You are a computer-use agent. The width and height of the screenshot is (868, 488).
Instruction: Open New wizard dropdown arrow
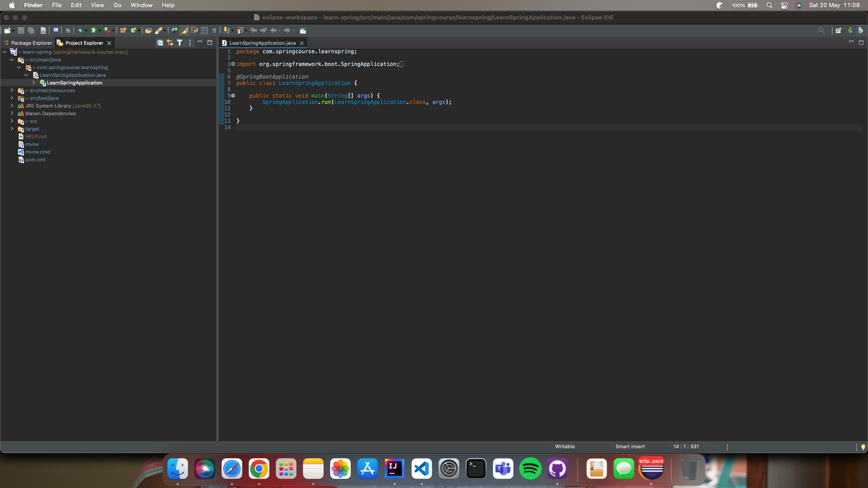click(13, 31)
